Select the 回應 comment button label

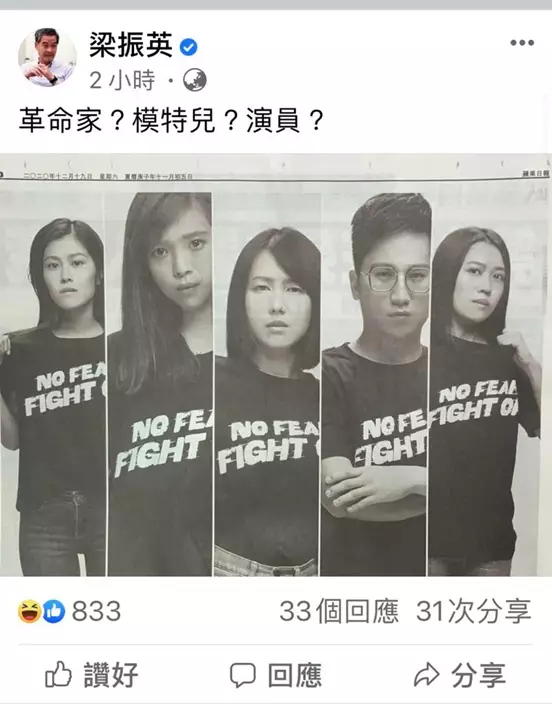[x=295, y=675]
